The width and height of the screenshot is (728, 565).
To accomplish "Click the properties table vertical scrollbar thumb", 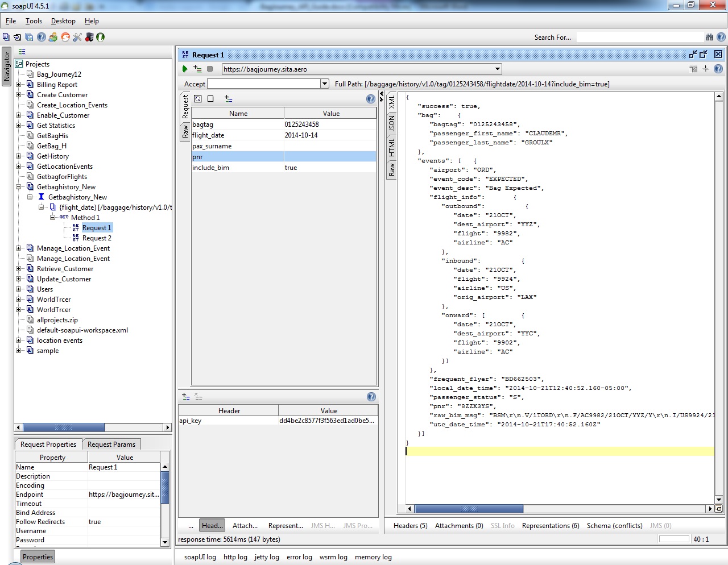I will pyautogui.click(x=165, y=488).
